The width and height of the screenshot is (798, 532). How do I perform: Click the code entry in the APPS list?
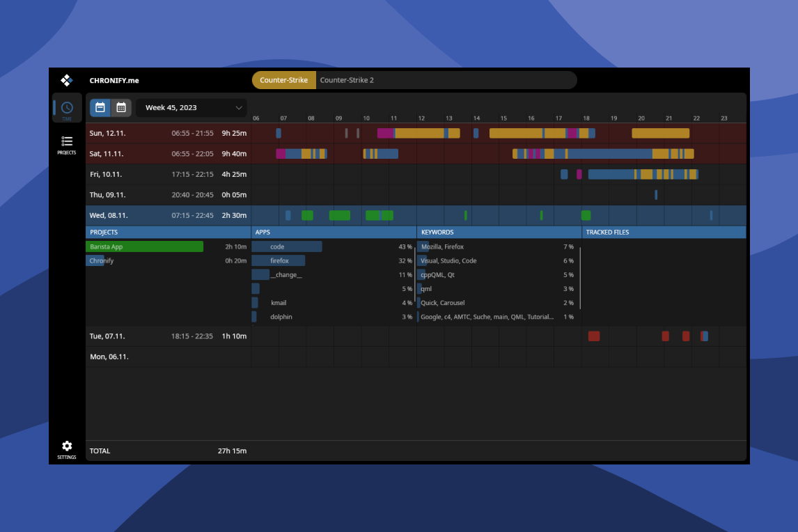(286, 246)
